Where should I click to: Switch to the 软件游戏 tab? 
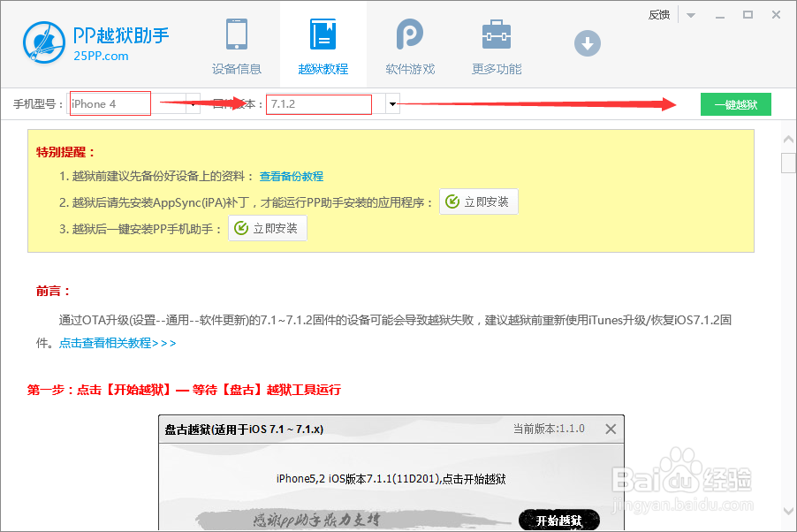[x=410, y=69]
